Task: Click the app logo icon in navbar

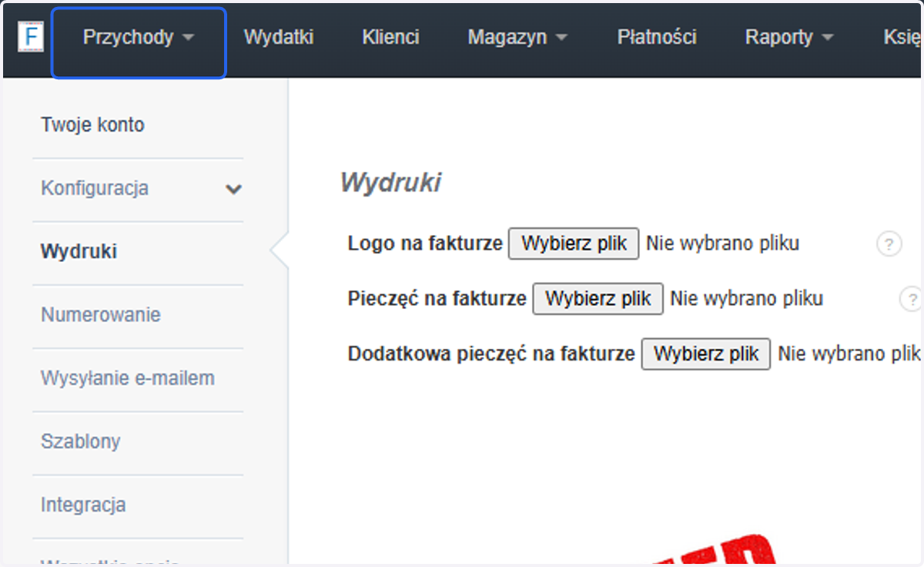Action: pos(31,37)
